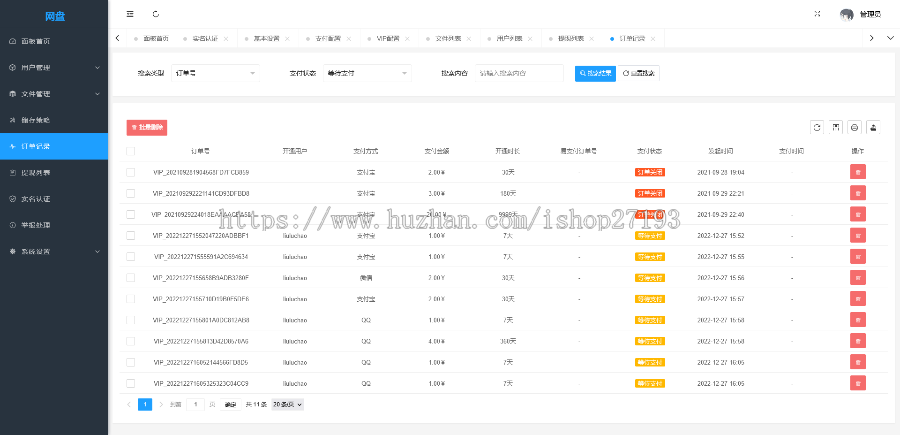
Task: Click the blue 搜索结果 button
Action: (x=595, y=73)
